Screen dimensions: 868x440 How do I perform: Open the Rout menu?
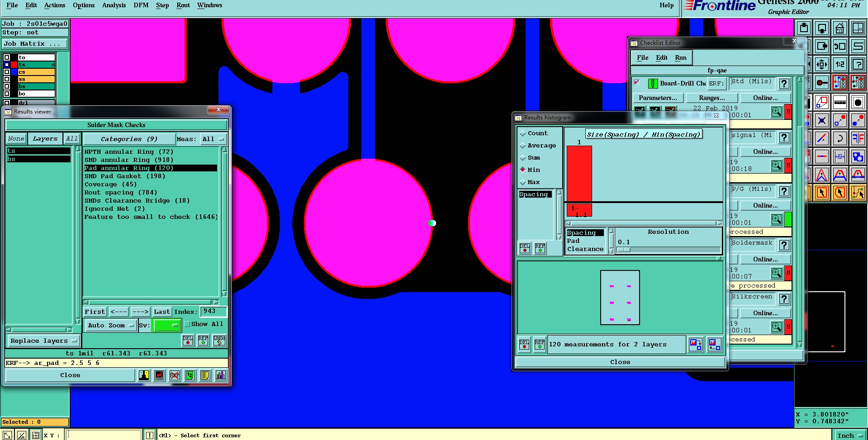pos(183,5)
